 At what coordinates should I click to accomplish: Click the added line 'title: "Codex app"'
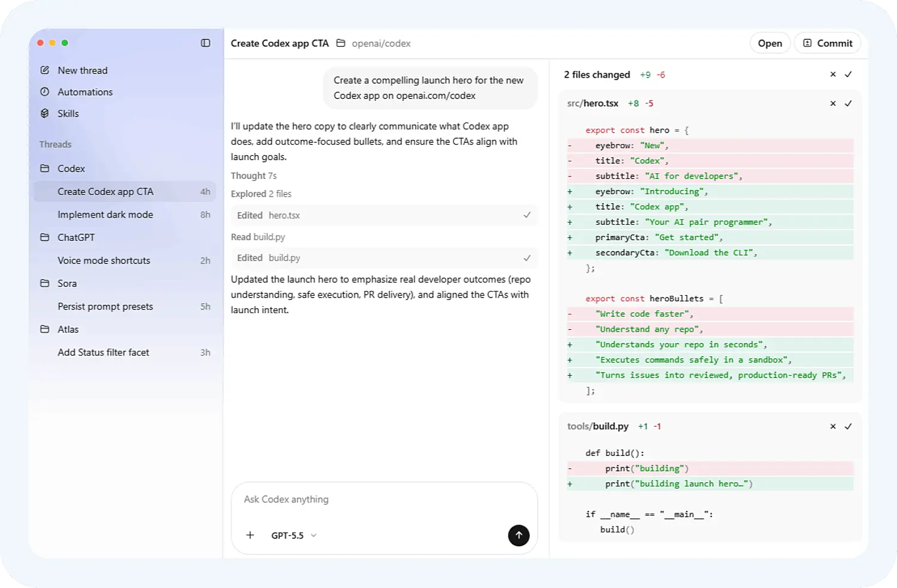710,207
